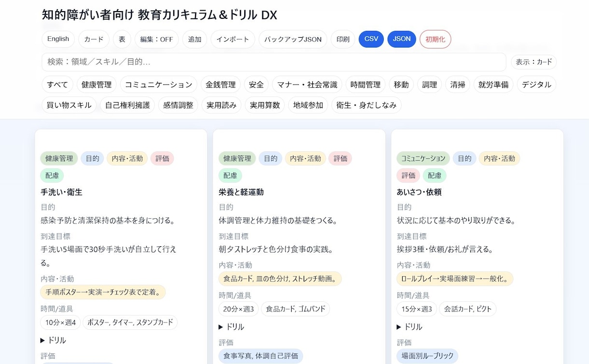Screen dimensions: 589x364
Task: Filter by デジタル category
Action: pyautogui.click(x=536, y=84)
